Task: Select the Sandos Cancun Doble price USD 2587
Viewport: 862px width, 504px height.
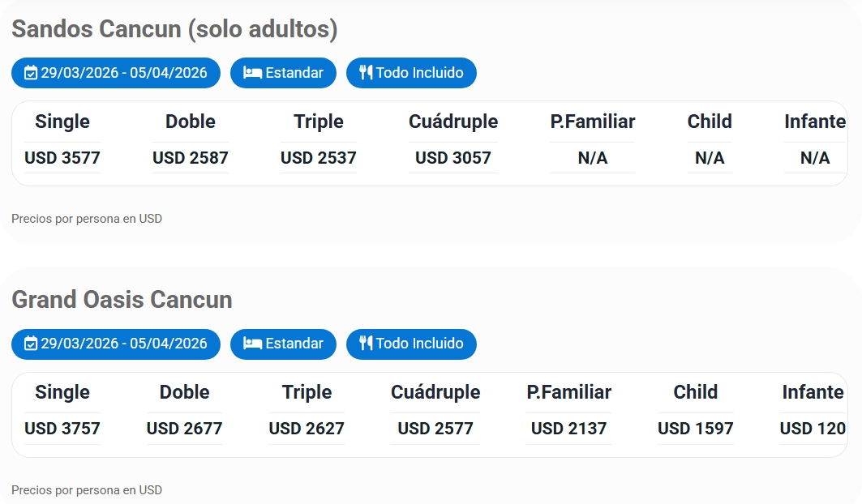Action: coord(191,158)
